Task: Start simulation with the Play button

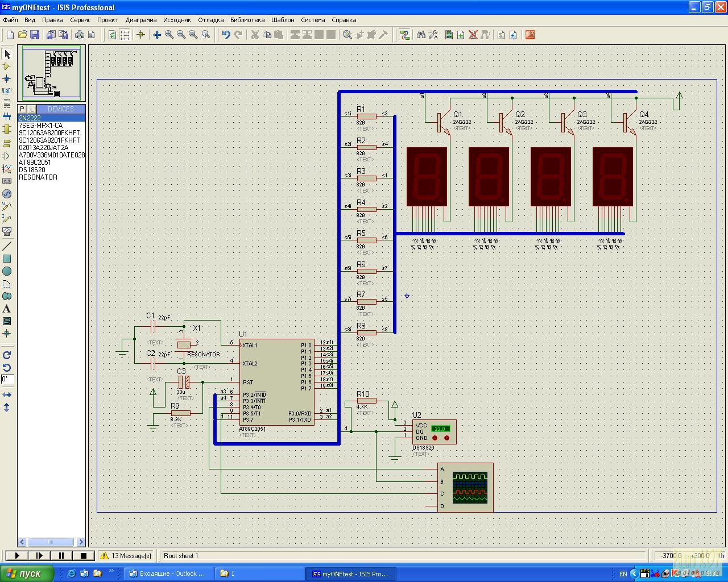Action: tap(17, 555)
